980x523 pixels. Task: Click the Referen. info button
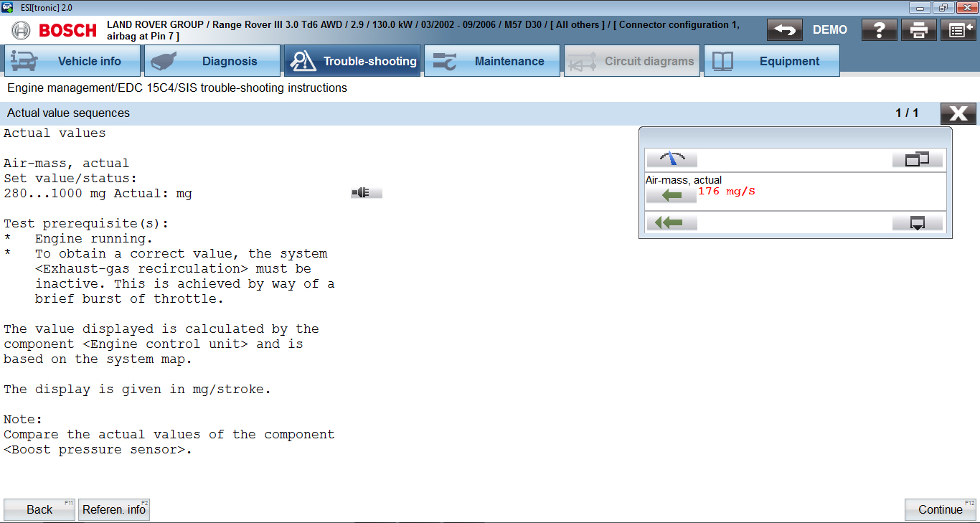pos(113,509)
